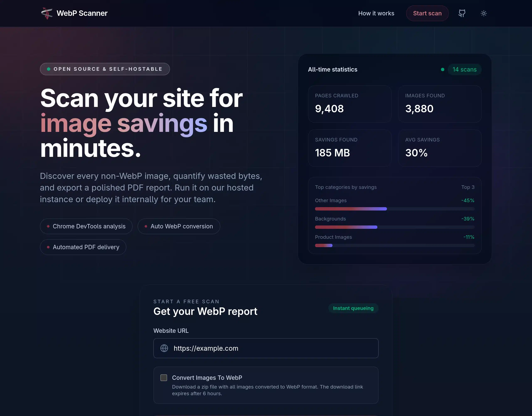The height and width of the screenshot is (416, 532).
Task: Select the Chrome DevTools analysis chip
Action: [86, 226]
